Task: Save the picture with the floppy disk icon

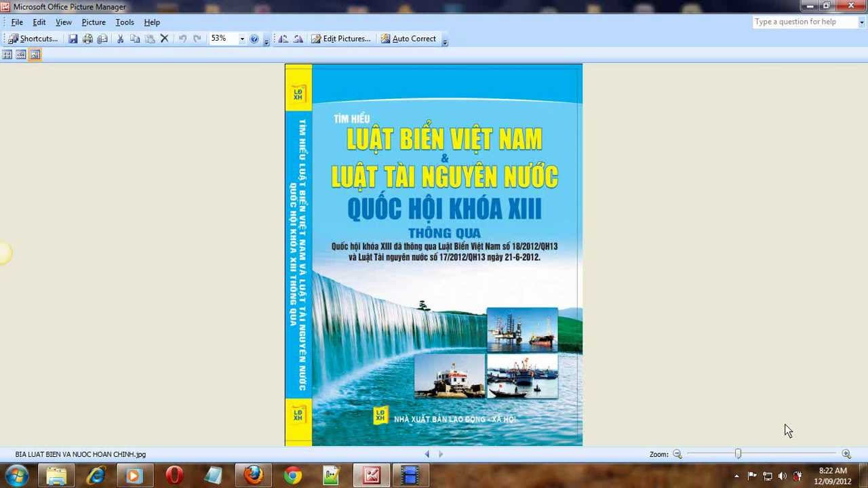Action: (73, 39)
